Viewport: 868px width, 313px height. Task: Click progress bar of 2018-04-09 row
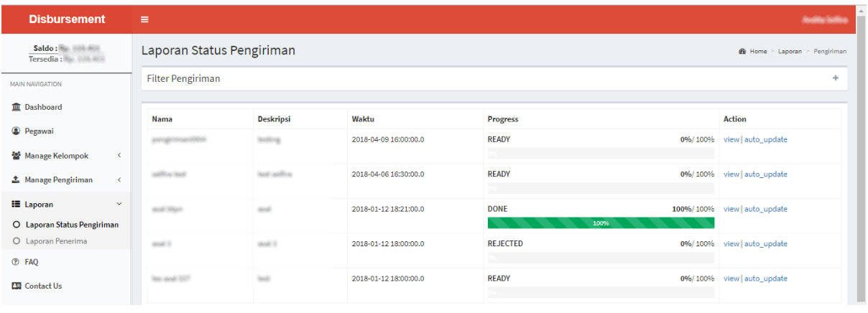coord(601,153)
